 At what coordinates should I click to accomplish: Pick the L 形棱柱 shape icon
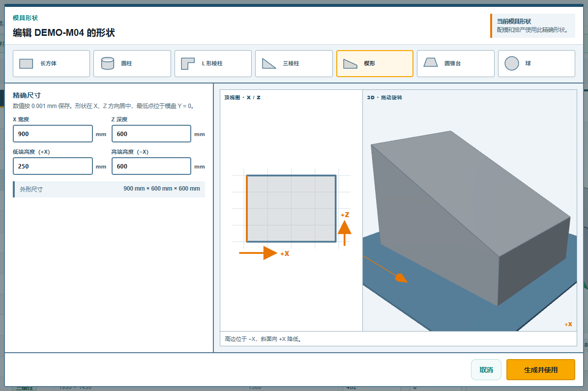pos(188,64)
